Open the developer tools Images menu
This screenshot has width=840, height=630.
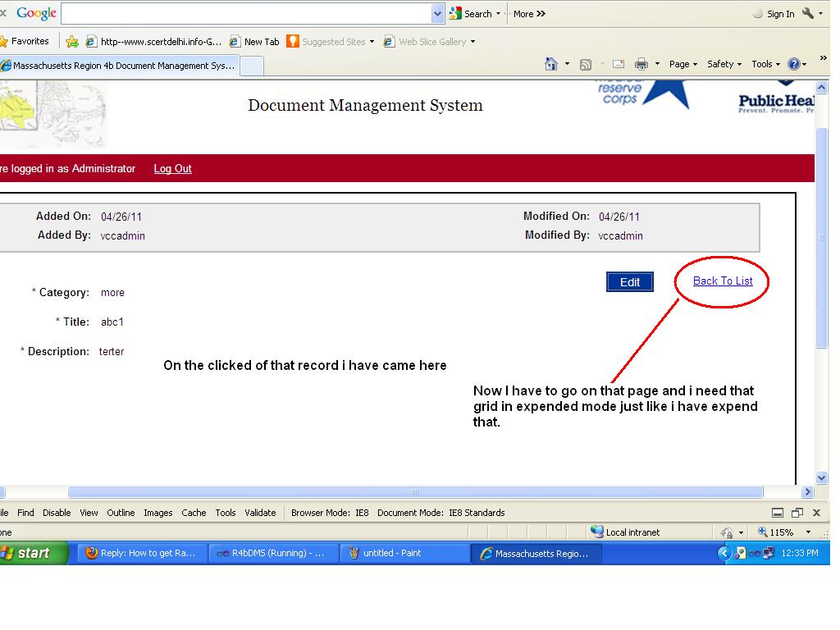pos(158,513)
